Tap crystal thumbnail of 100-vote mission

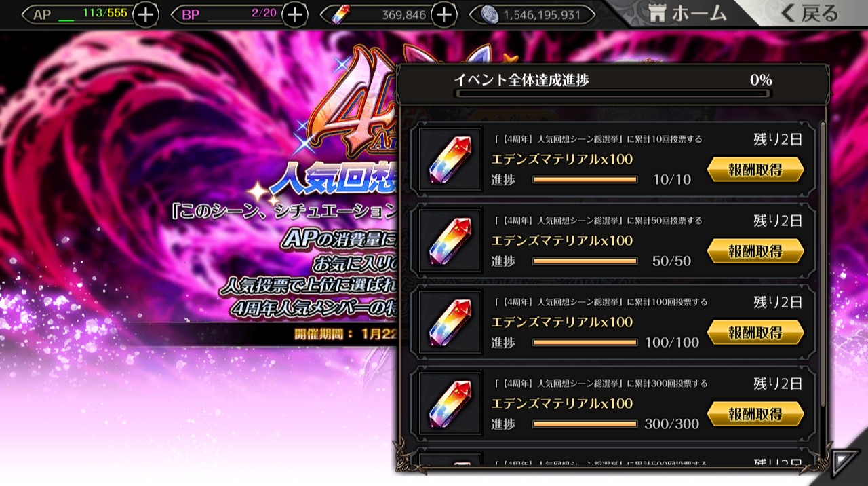tap(450, 322)
